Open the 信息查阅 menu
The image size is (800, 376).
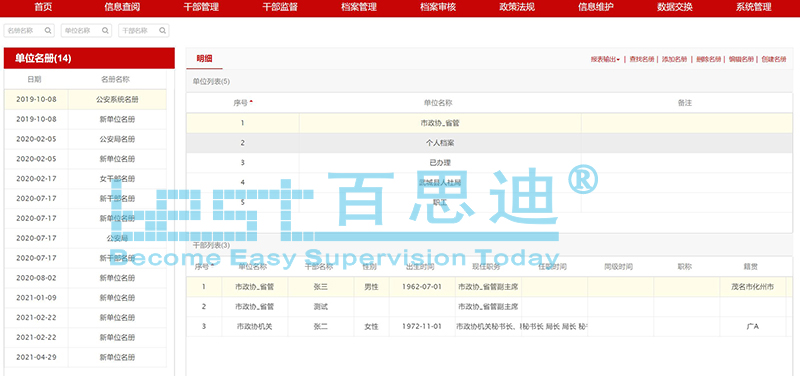tap(122, 7)
